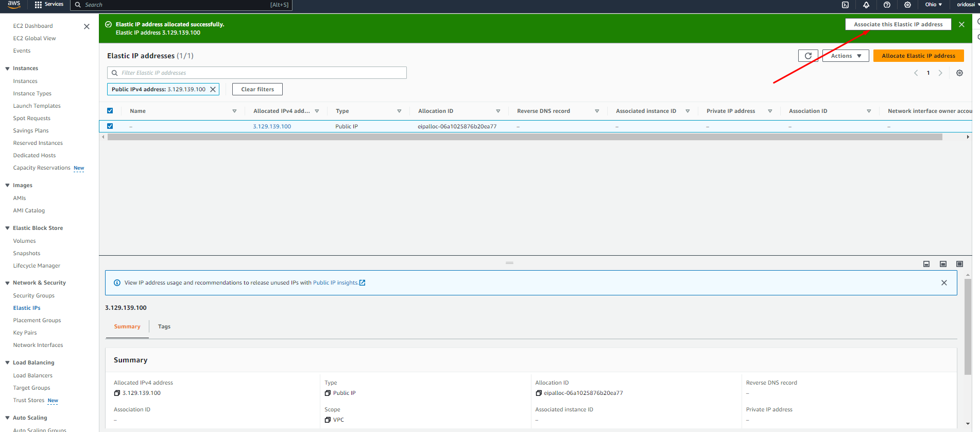Open EC2 Dashboard in sidebar
The image size is (980, 432).
33,26
